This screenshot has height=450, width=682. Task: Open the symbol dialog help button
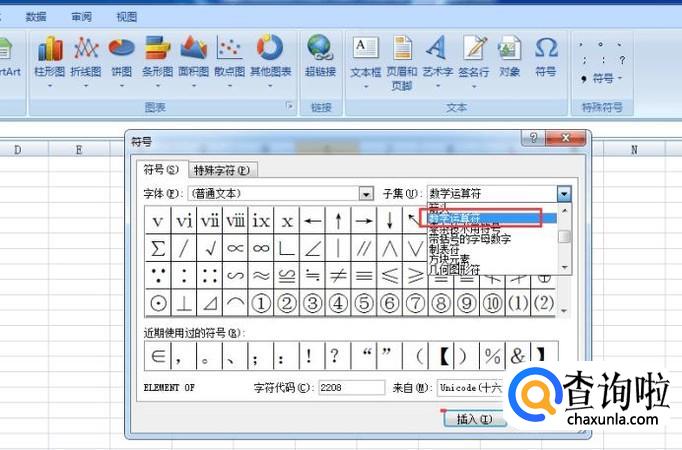[533, 138]
